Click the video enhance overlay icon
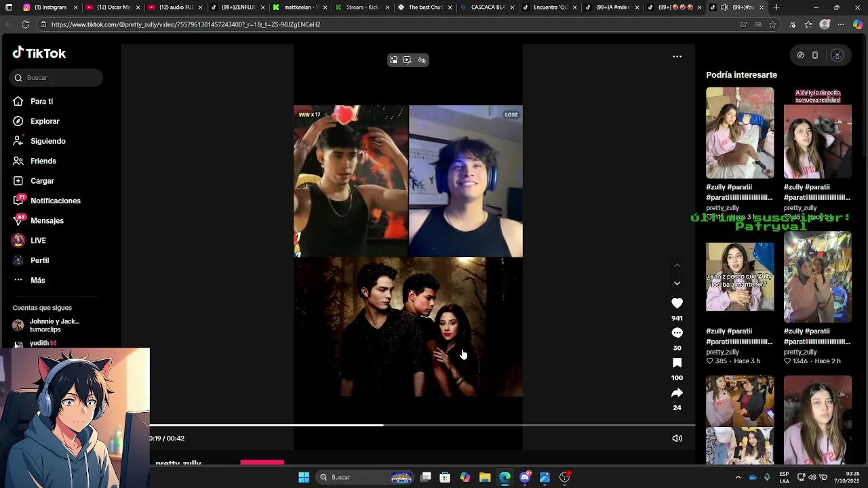 point(407,60)
